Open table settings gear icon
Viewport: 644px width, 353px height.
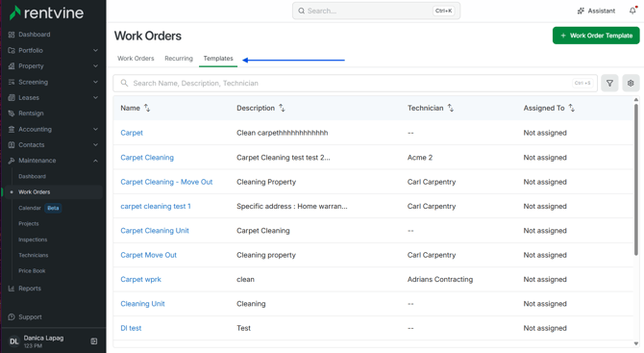point(631,83)
